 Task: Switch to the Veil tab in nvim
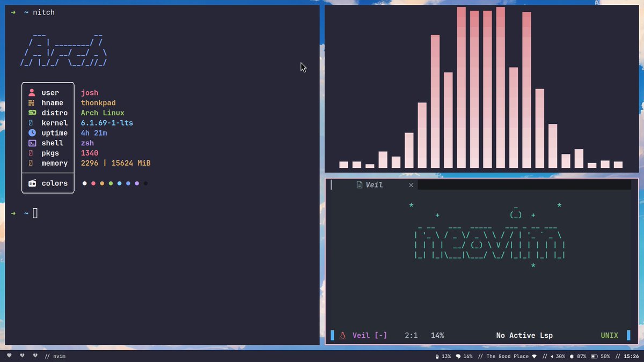374,184
